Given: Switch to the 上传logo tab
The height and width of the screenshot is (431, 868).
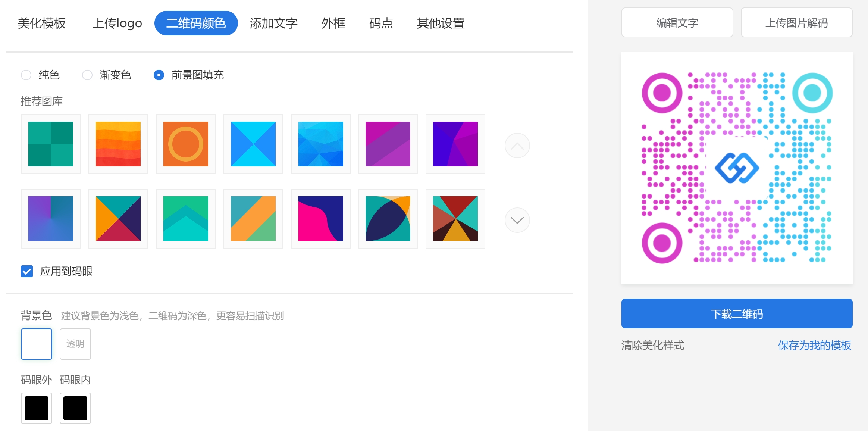Looking at the screenshot, I should 117,23.
